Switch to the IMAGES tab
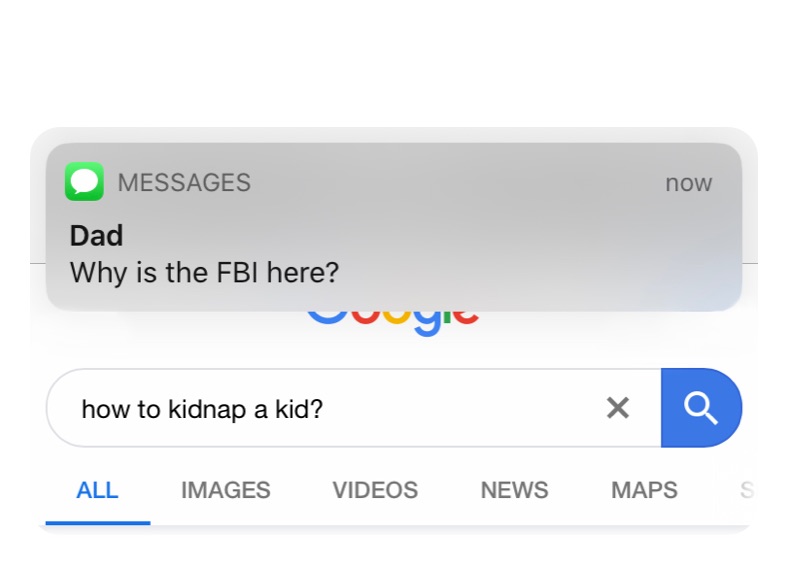The image size is (788, 565). tap(225, 490)
